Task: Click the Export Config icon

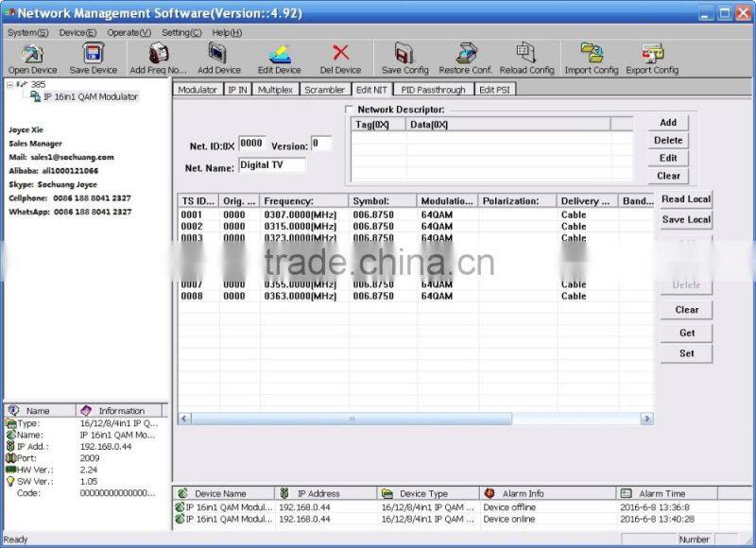Action: 652,54
